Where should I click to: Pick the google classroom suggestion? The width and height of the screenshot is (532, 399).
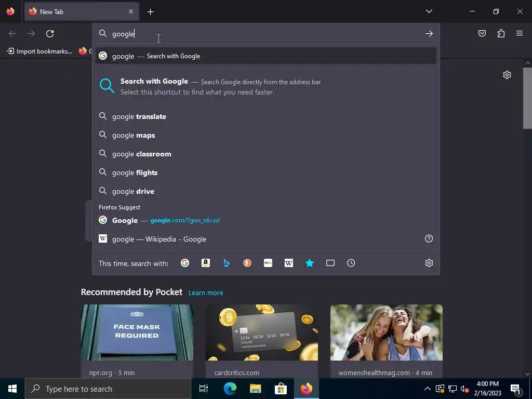coord(266,154)
